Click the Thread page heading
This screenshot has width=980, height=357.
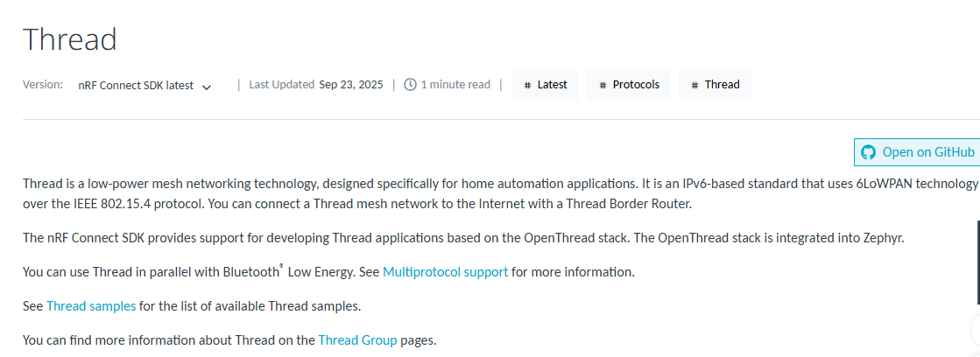[x=70, y=39]
